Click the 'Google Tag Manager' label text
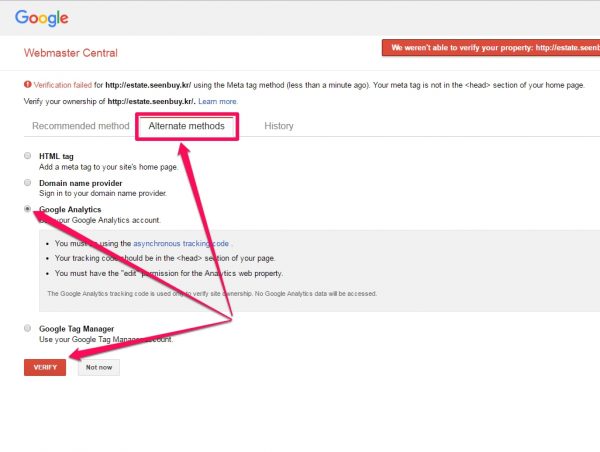Screen dimensions: 600x452 coord(76,329)
